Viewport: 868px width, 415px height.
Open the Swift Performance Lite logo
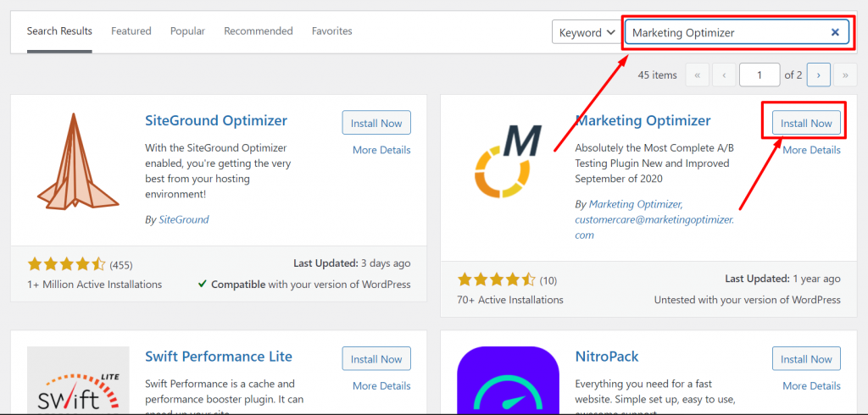[x=78, y=380]
